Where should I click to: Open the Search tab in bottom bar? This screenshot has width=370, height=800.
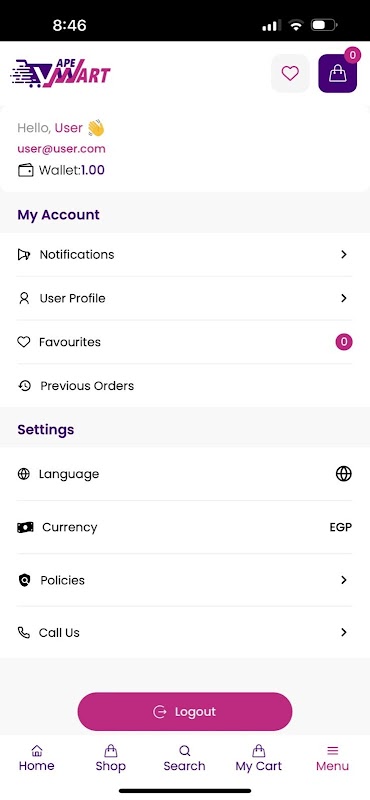pos(184,758)
